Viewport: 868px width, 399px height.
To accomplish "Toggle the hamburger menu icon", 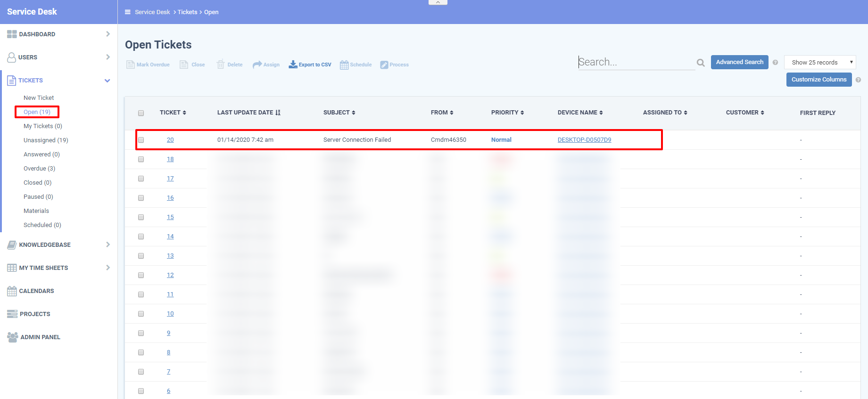I will click(x=127, y=12).
